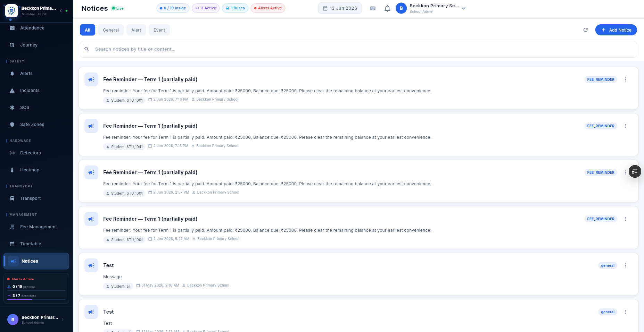Viewport: 644px width, 332px height.
Task: Click the Alerts Active status pill
Action: (268, 8)
